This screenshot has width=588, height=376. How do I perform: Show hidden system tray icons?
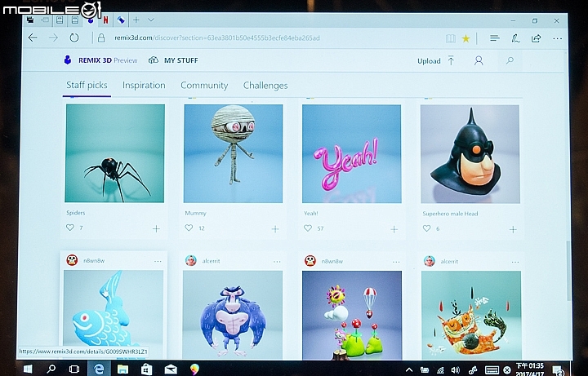tap(409, 370)
